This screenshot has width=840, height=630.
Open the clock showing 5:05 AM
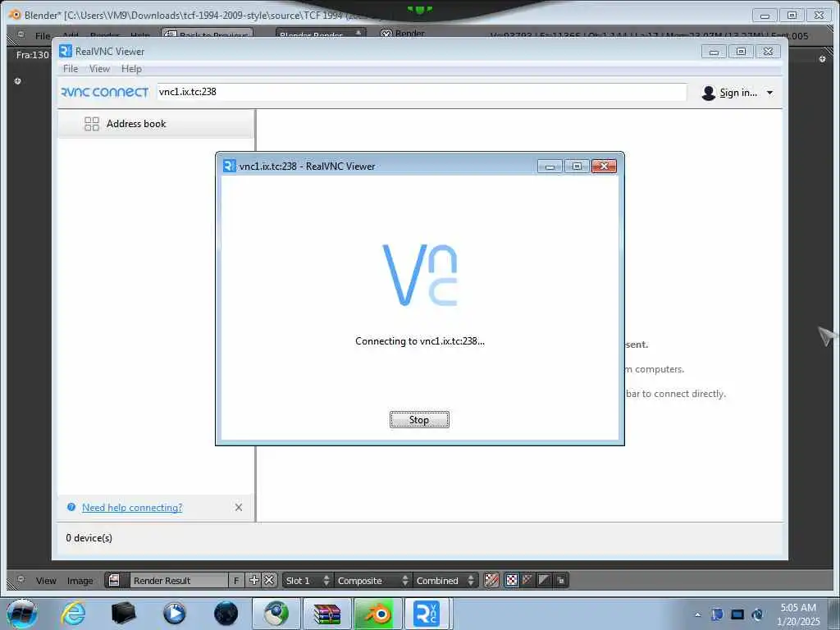pyautogui.click(x=798, y=614)
